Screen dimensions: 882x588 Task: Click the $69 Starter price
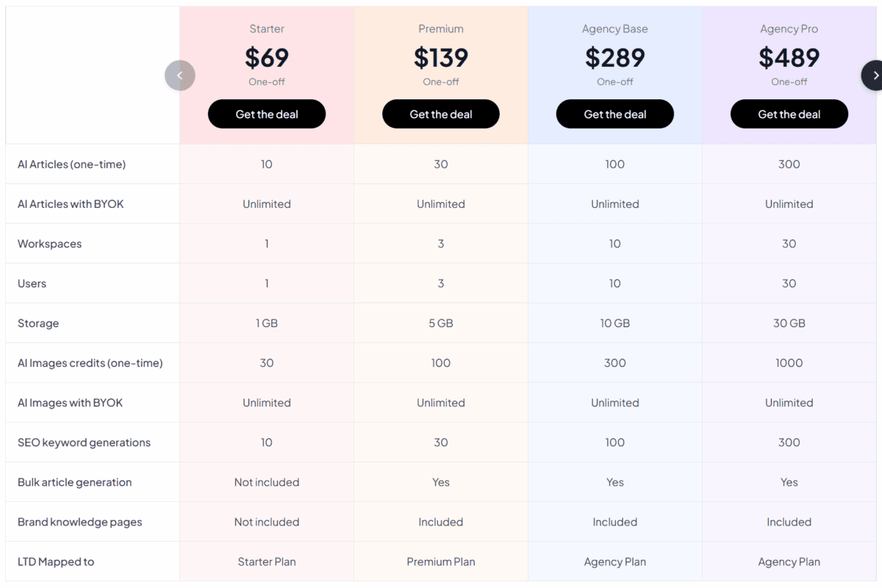[267, 57]
